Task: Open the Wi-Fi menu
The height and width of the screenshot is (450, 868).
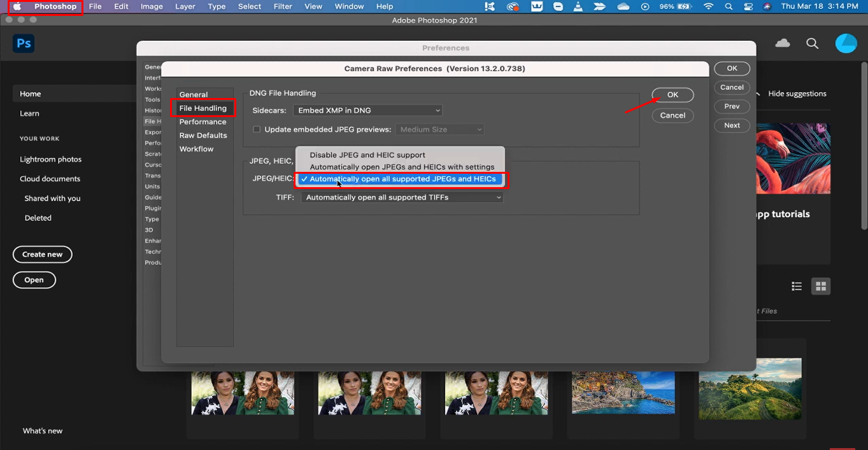Action: [x=709, y=6]
